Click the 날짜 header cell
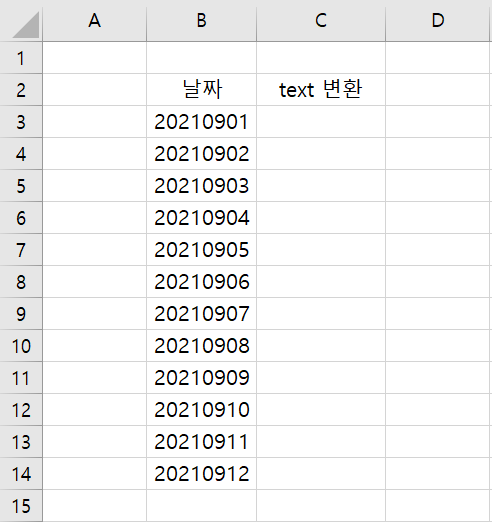This screenshot has width=492, height=522. pyautogui.click(x=201, y=90)
